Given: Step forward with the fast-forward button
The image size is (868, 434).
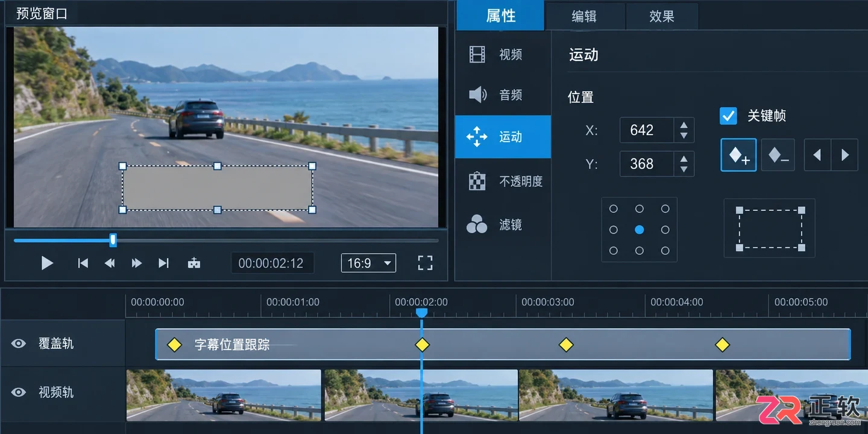Looking at the screenshot, I should click(137, 263).
